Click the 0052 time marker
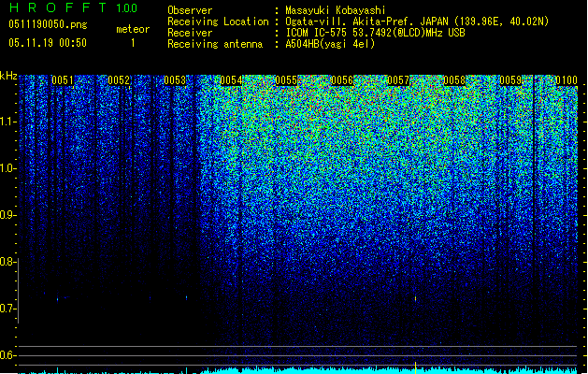This screenshot has width=588, height=374. (x=119, y=80)
